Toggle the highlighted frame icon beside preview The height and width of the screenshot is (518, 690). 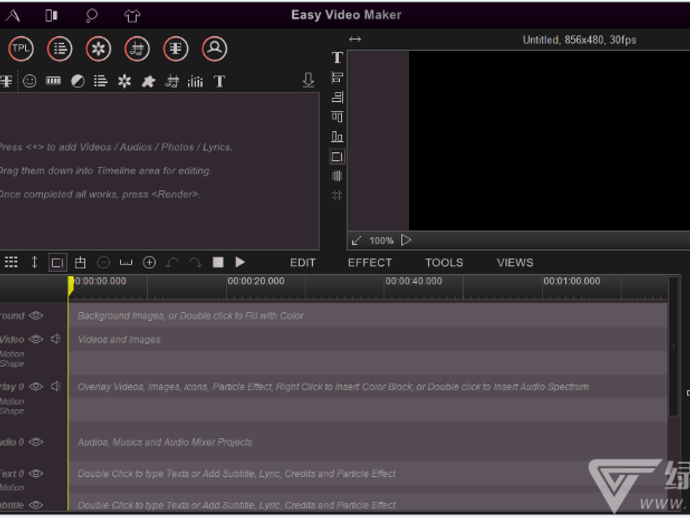337,157
